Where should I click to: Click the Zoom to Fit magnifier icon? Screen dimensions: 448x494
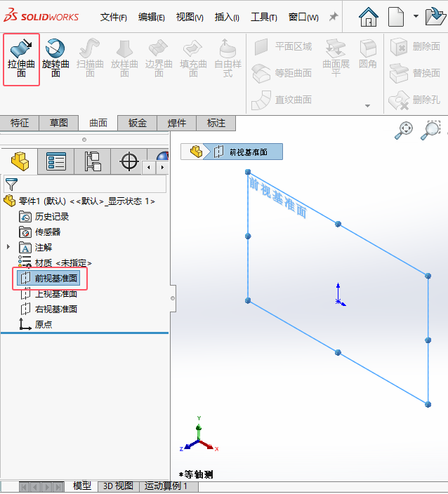pyautogui.click(x=404, y=130)
